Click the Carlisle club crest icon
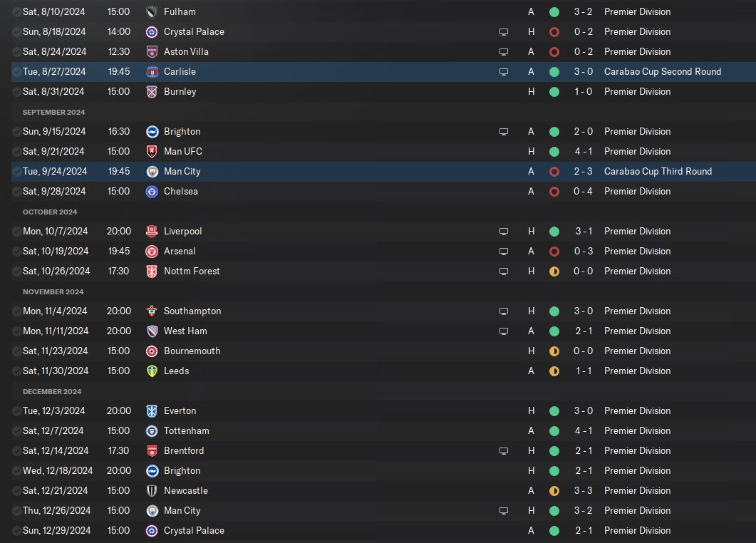 tap(152, 72)
